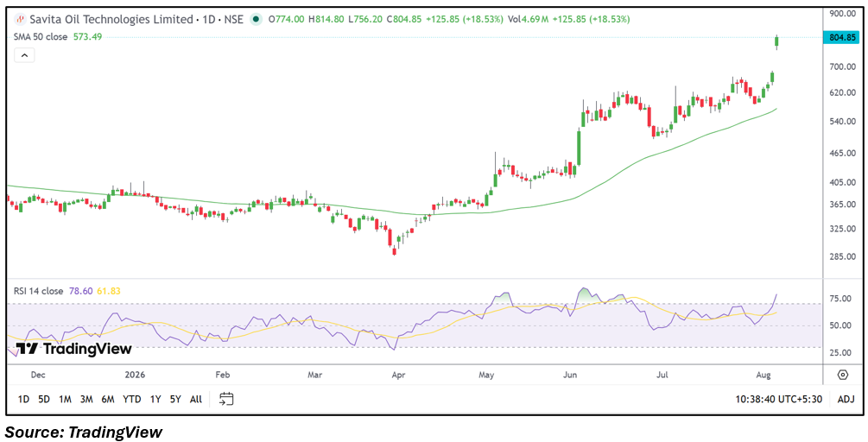Click the current price label 804.85

point(843,38)
